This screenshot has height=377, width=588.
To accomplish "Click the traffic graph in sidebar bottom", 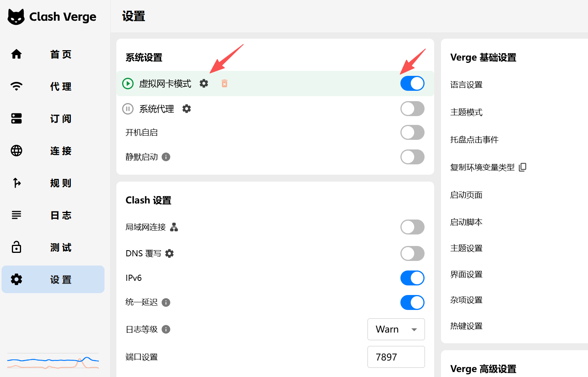I will (53, 361).
